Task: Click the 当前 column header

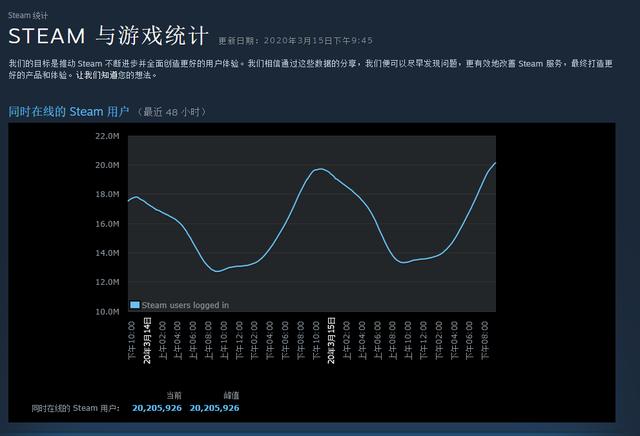Action: point(174,395)
